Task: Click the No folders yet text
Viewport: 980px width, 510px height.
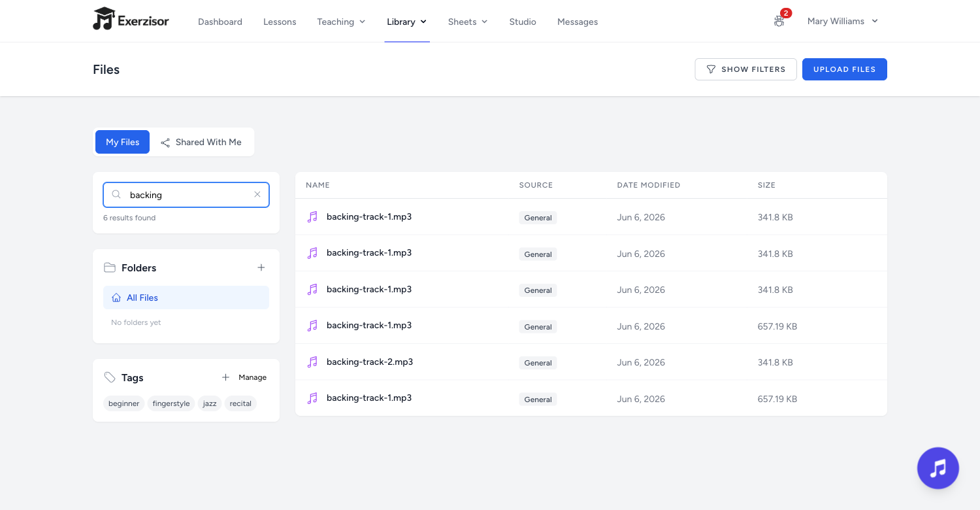Action: (x=136, y=322)
